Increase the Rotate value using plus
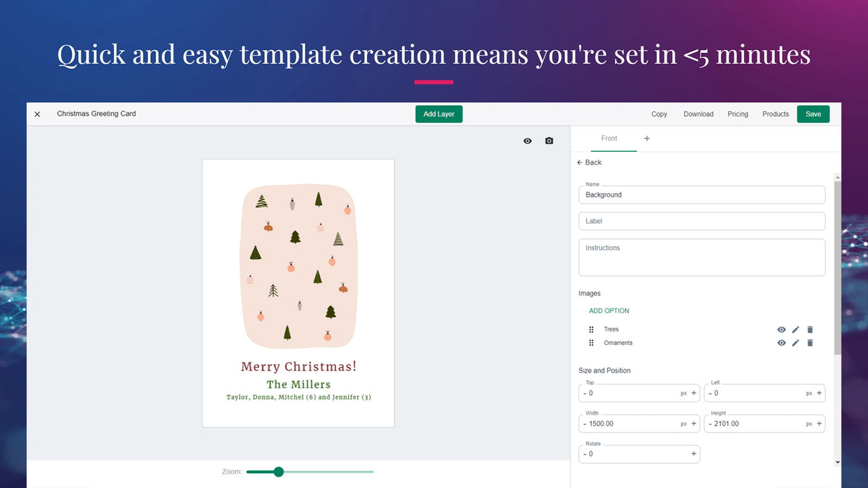The height and width of the screenshot is (488, 868). pos(693,453)
